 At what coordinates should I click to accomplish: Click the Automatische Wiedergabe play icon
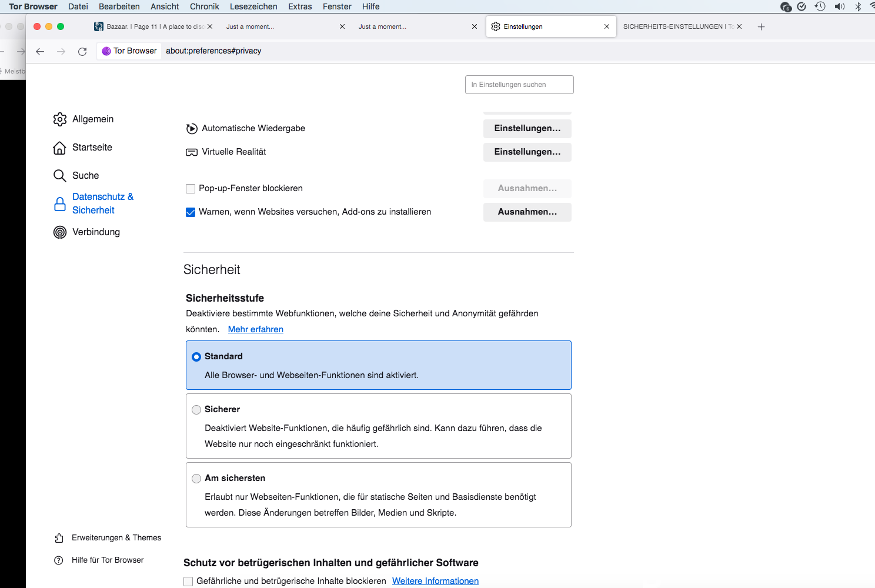point(192,129)
